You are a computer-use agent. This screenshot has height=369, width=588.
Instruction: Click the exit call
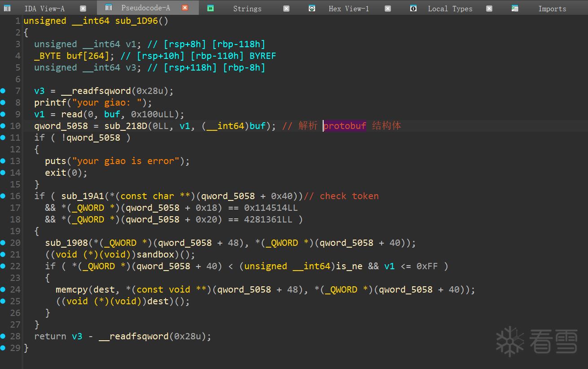point(56,173)
